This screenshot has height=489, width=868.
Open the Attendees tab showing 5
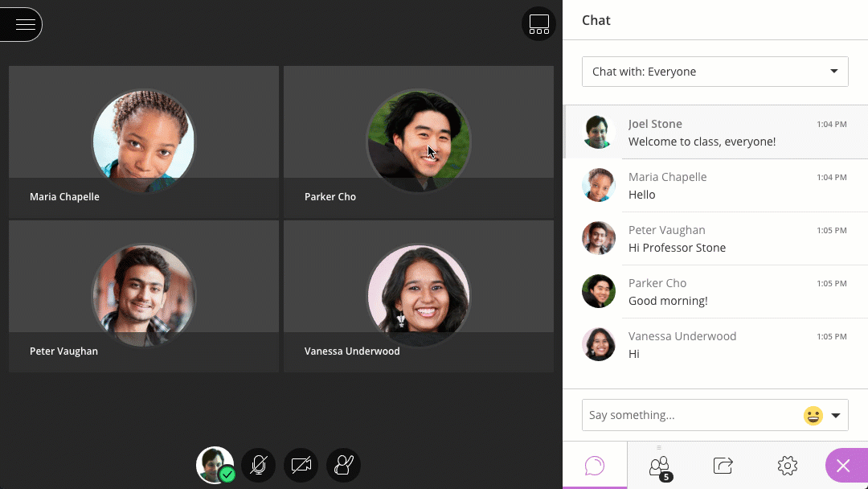click(x=660, y=466)
